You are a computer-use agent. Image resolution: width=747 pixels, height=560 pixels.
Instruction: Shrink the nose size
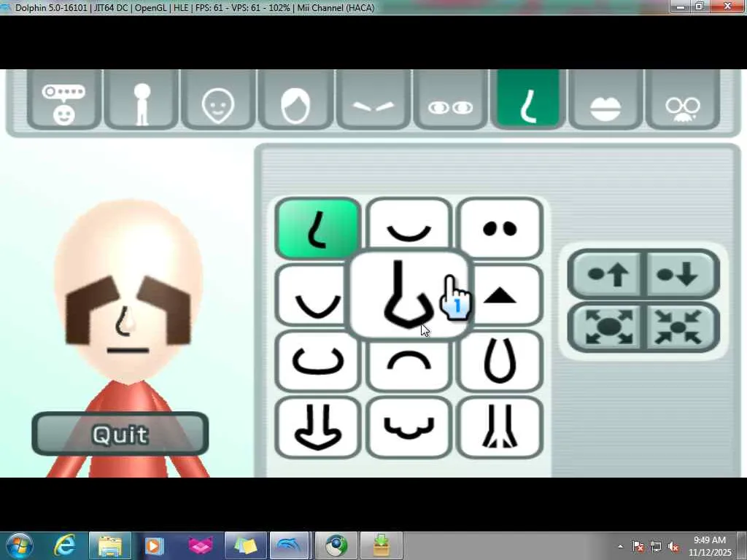click(682, 327)
